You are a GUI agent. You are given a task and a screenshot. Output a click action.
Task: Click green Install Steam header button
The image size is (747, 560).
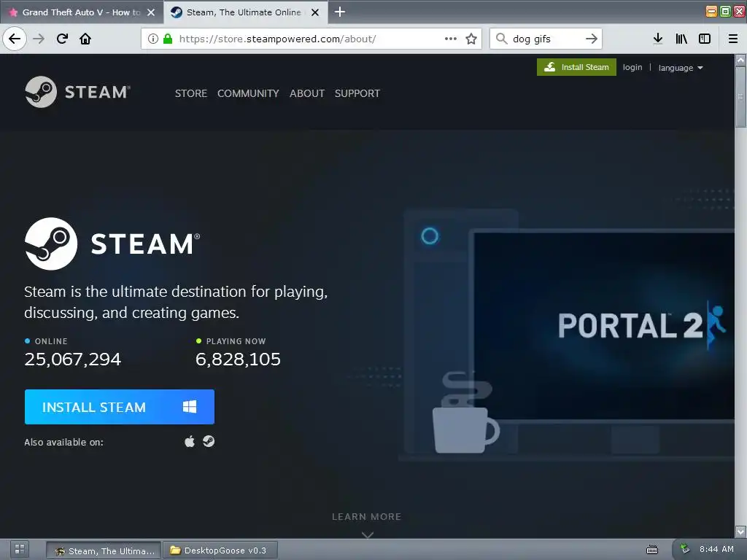tap(576, 67)
